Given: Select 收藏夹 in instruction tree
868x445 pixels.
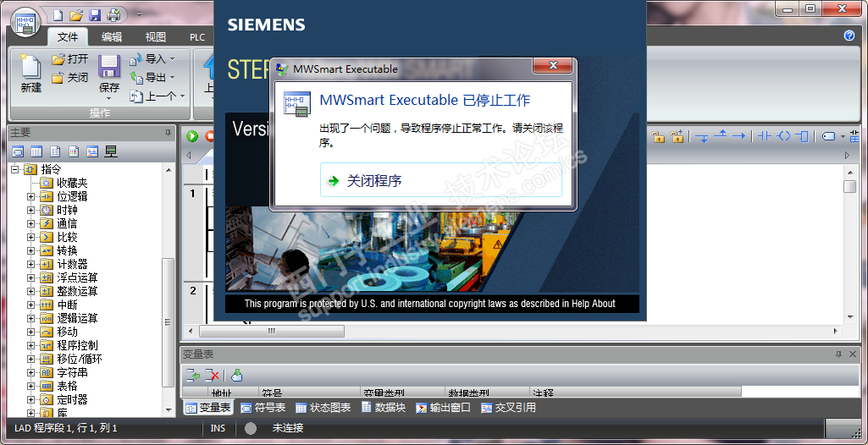Looking at the screenshot, I should (73, 183).
